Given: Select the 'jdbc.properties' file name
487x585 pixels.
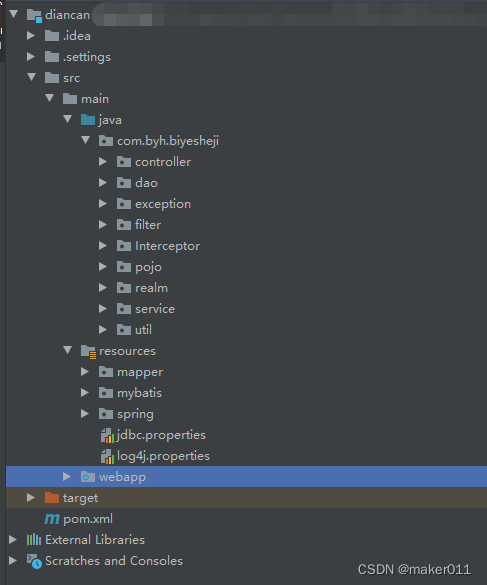Looking at the screenshot, I should point(161,435).
